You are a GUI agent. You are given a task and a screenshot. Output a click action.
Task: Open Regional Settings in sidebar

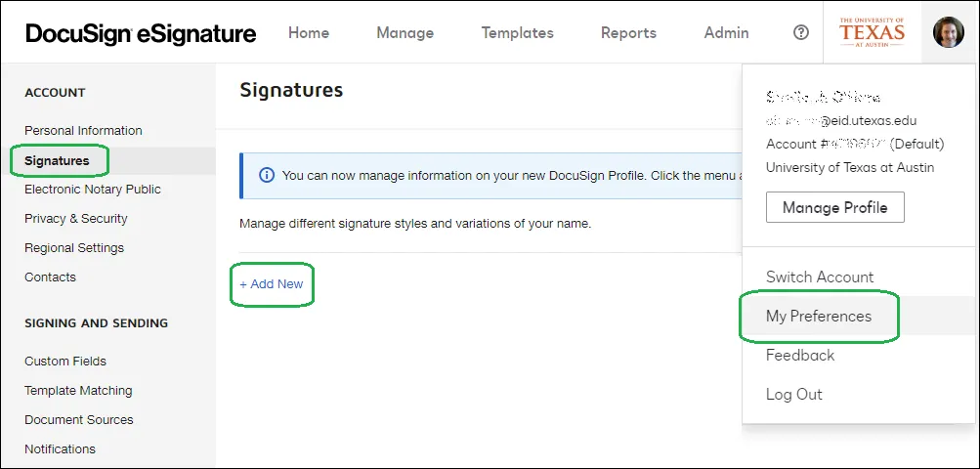pyautogui.click(x=74, y=248)
